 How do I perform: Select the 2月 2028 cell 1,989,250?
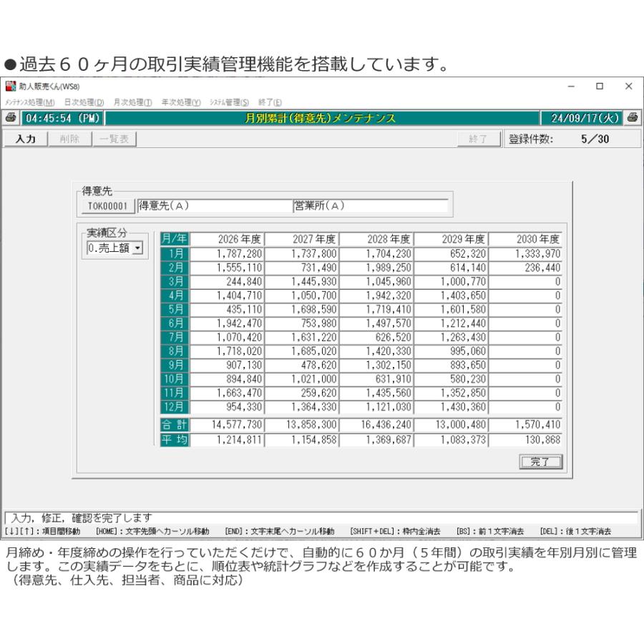point(376,268)
